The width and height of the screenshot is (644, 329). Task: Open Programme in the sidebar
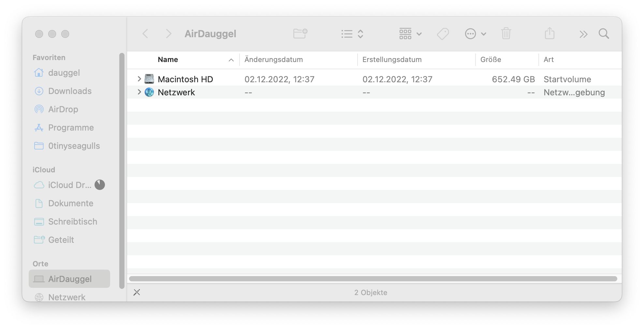69,127
